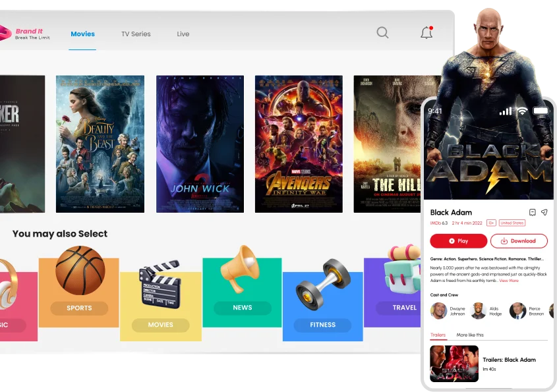This screenshot has height=392, width=557.
Task: Select Aldis Hodge cast avatar
Action: [x=478, y=311]
